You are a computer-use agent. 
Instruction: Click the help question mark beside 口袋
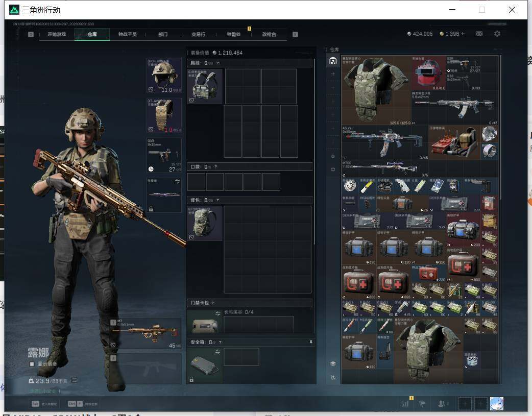click(x=215, y=167)
